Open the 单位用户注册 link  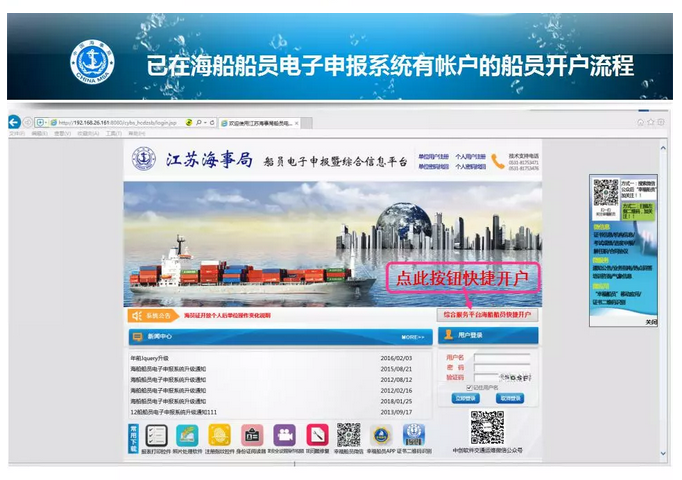coord(433,157)
